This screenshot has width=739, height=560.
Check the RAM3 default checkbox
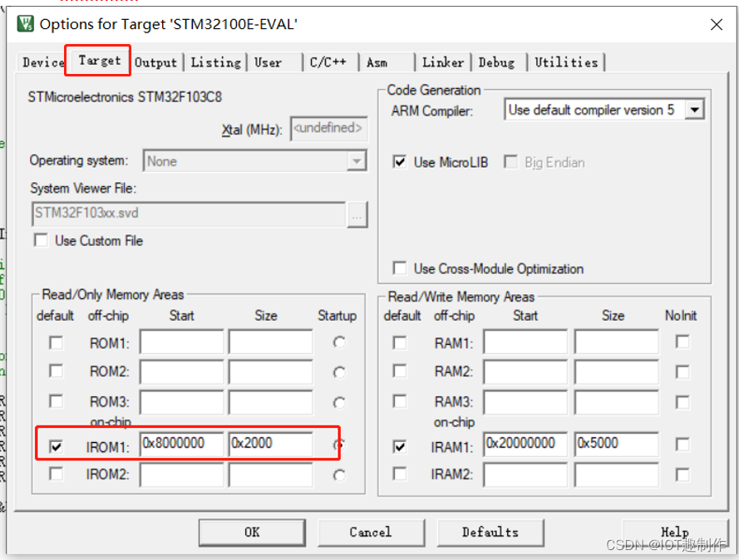(x=400, y=401)
